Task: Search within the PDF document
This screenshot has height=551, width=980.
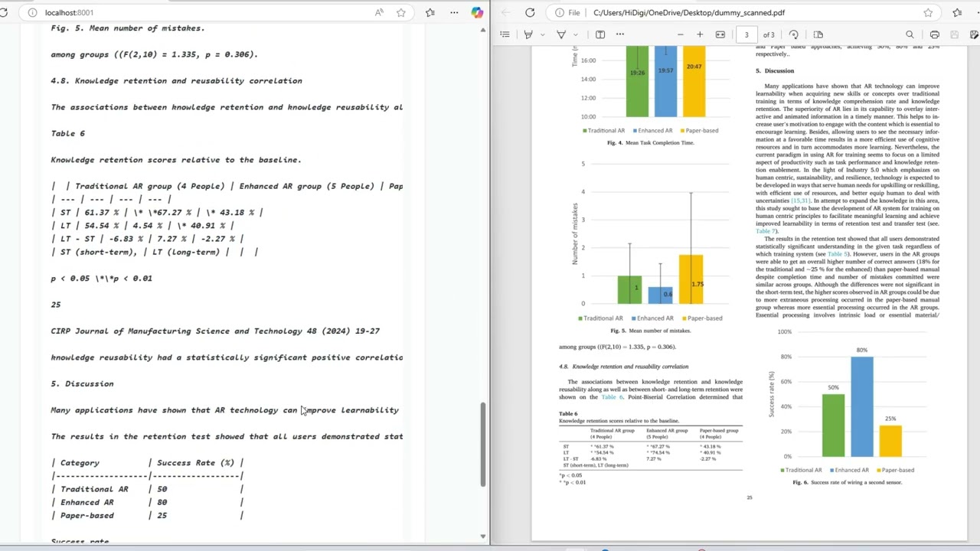Action: 910,34
